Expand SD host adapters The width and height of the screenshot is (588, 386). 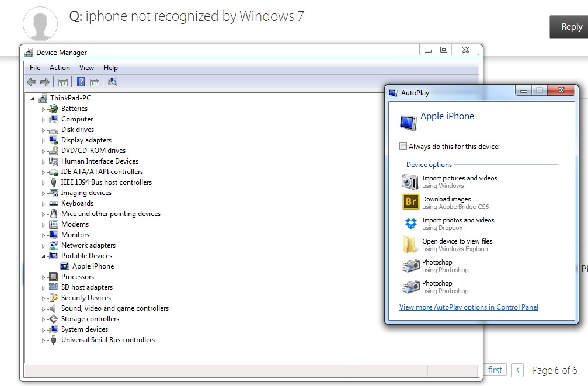click(x=43, y=288)
